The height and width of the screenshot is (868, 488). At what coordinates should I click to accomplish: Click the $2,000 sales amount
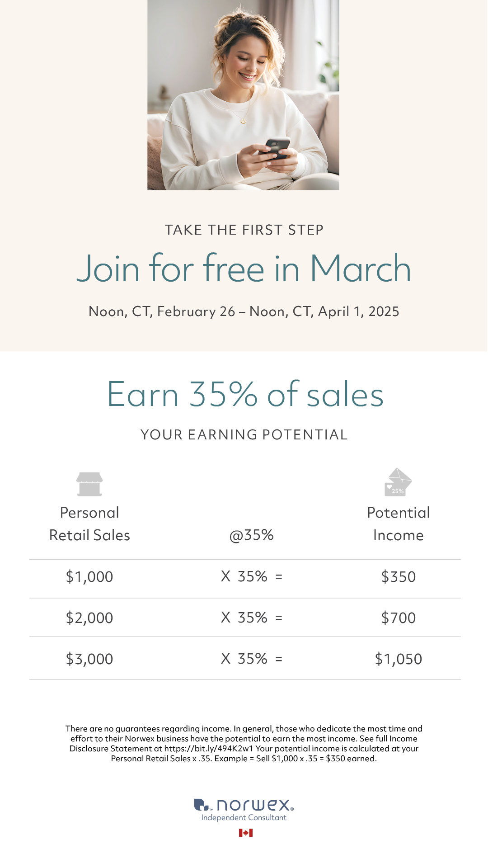coord(89,618)
